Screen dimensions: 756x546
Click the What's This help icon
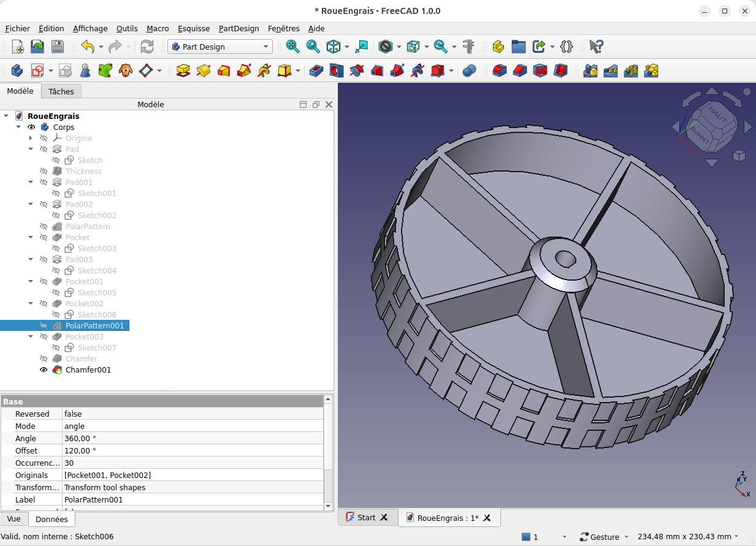pyautogui.click(x=596, y=47)
